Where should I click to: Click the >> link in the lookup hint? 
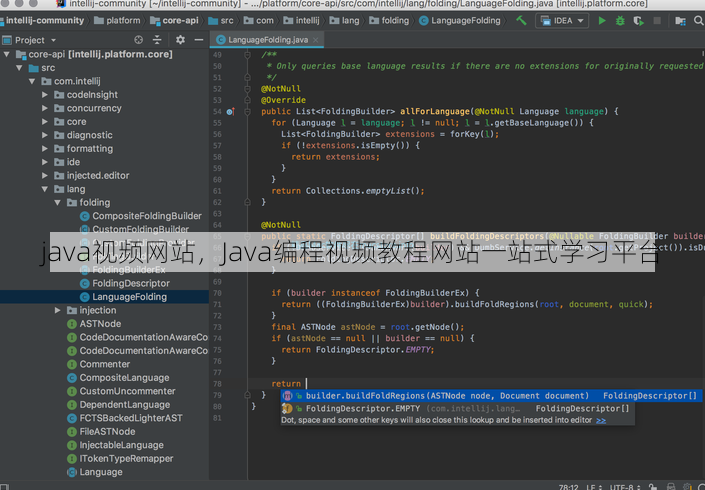(x=601, y=420)
